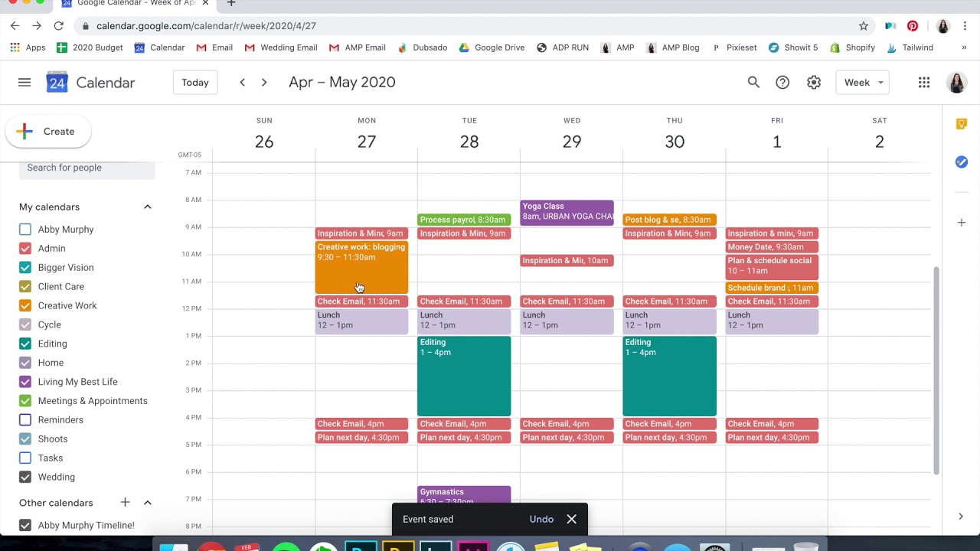
Task: Toggle the Bigger Vision calendar checkbox
Action: [25, 268]
